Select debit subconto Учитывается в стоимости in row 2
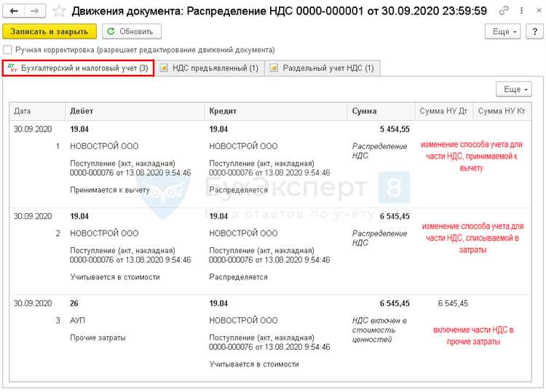This screenshot has height=392, width=546. click(115, 277)
